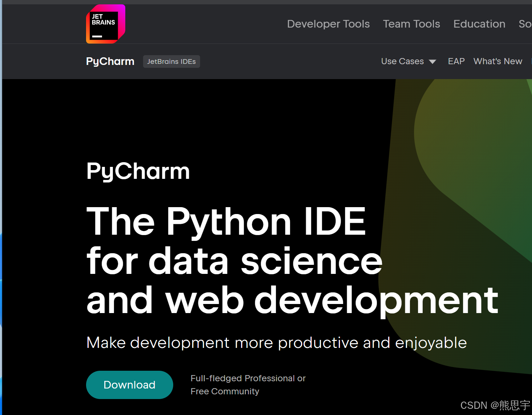Viewport: 532px width, 415px height.
Task: Open the EAP page link
Action: tap(456, 61)
